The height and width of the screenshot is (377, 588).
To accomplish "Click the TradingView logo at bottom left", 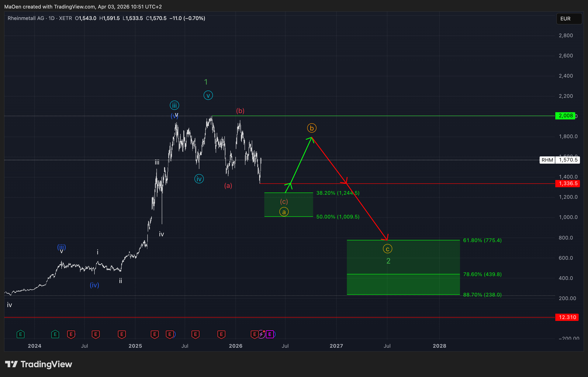I will (39, 364).
